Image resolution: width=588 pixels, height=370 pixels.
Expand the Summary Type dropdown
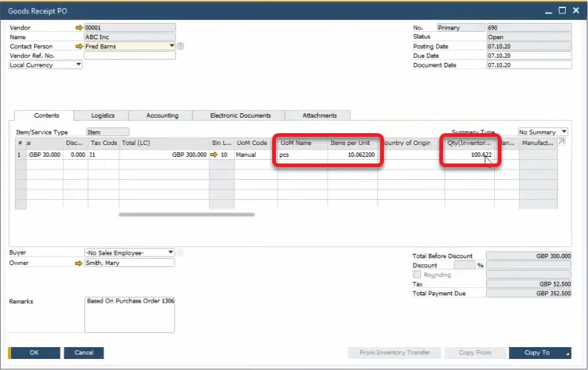[564, 132]
